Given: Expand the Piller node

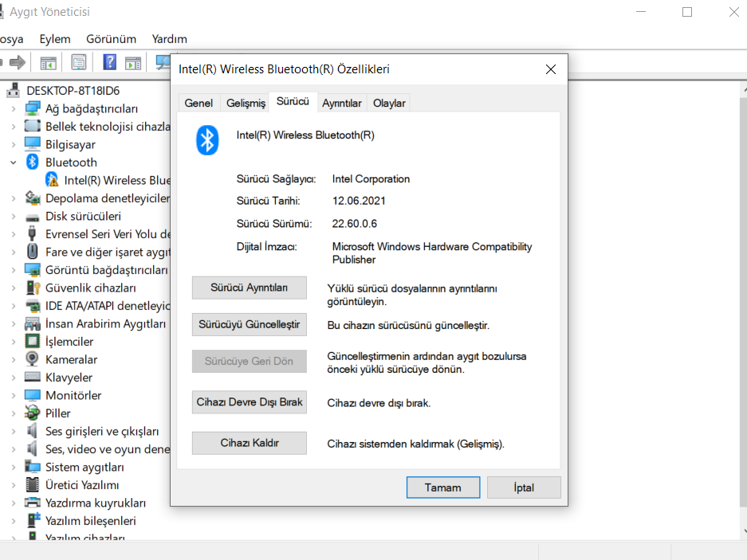Looking at the screenshot, I should 14,413.
